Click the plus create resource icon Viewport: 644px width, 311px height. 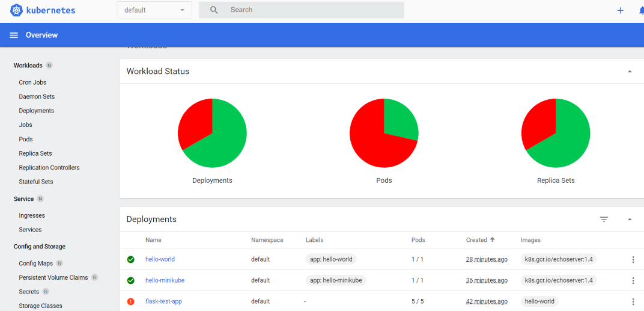pyautogui.click(x=620, y=11)
